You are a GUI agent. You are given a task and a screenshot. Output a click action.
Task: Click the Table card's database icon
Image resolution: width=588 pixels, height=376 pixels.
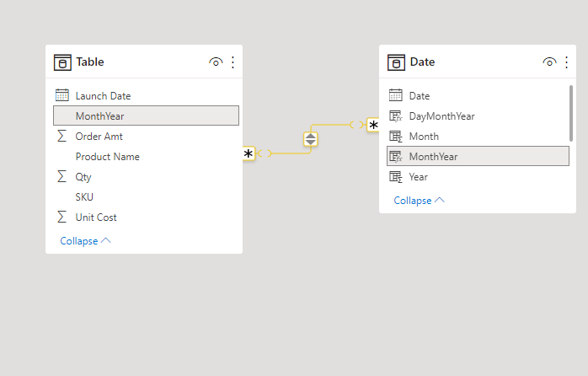62,62
